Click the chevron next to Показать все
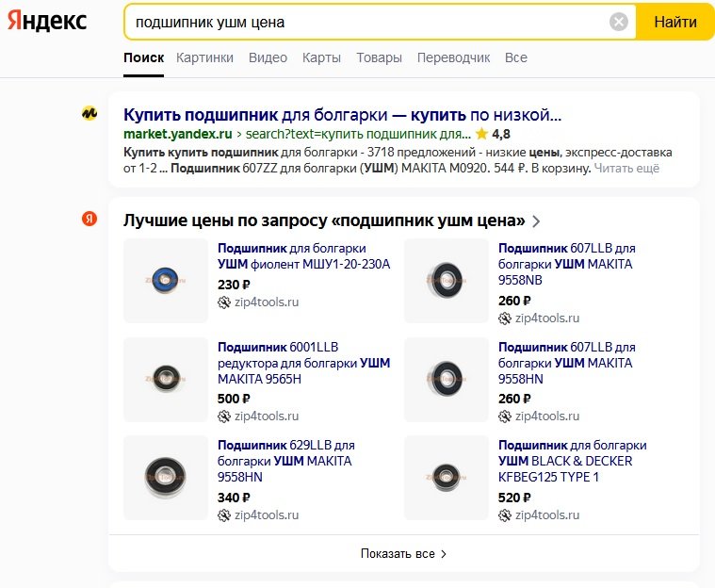Viewport: 715px width, 588px height. pyautogui.click(x=444, y=554)
